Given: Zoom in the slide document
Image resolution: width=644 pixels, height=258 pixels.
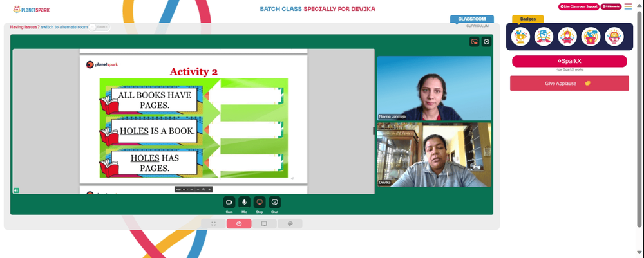Looking at the screenshot, I should point(209,190).
